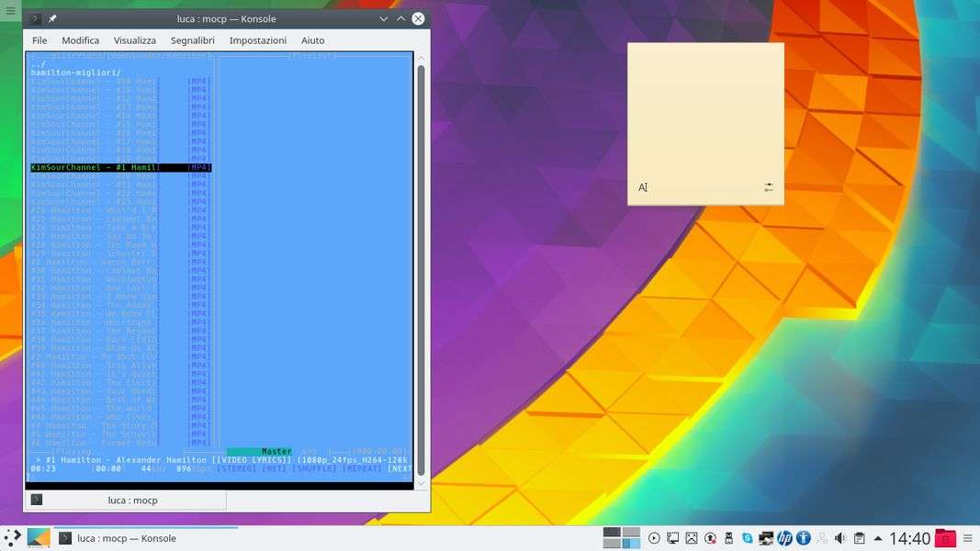Open the clipboard tray icon

tap(859, 538)
